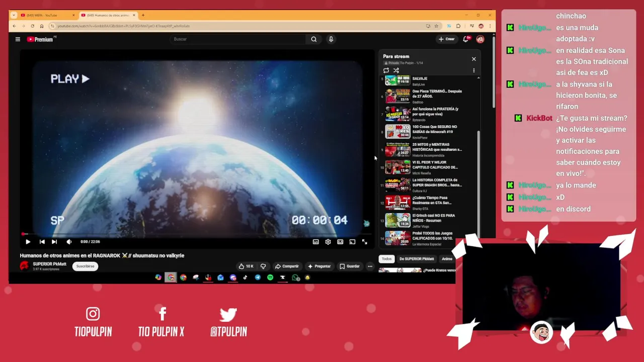Open the SUPERIOR PkMatt channel name
Image resolution: width=644 pixels, height=362 pixels.
[x=49, y=264]
